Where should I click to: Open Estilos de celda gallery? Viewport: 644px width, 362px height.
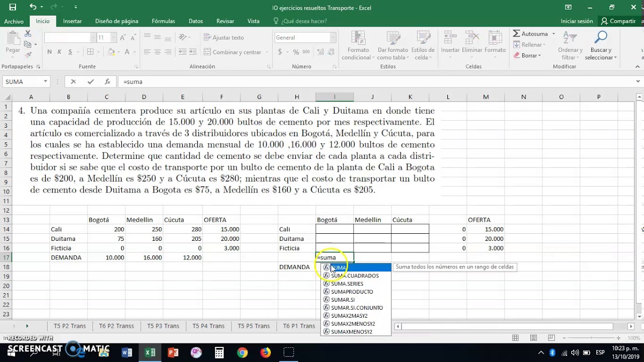click(423, 45)
